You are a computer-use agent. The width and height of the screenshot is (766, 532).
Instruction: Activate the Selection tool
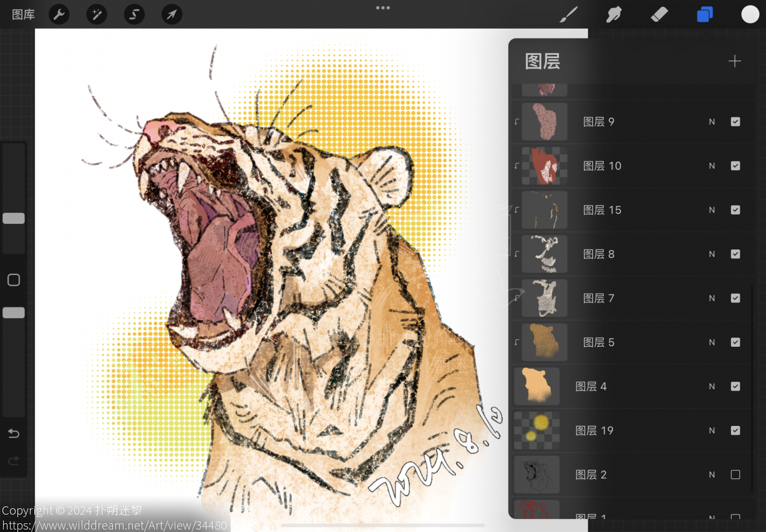point(134,14)
